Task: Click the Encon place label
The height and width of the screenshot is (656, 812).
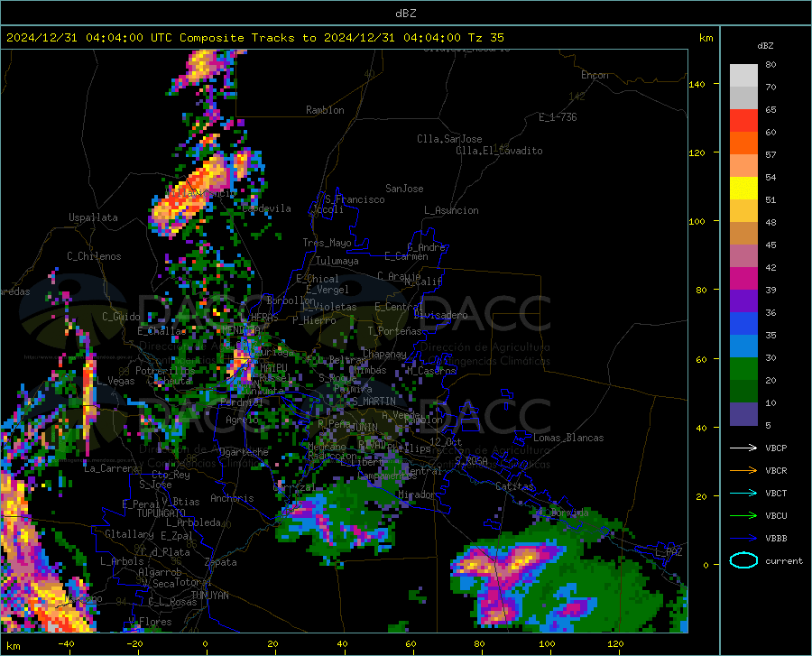Action: 595,75
